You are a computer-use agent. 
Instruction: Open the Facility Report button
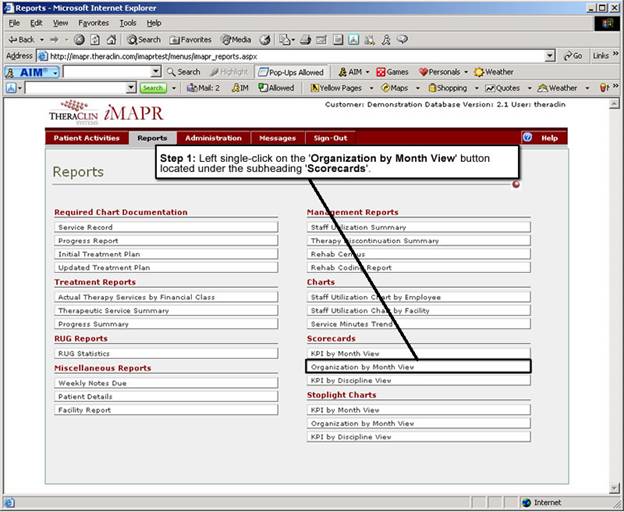[x=166, y=410]
